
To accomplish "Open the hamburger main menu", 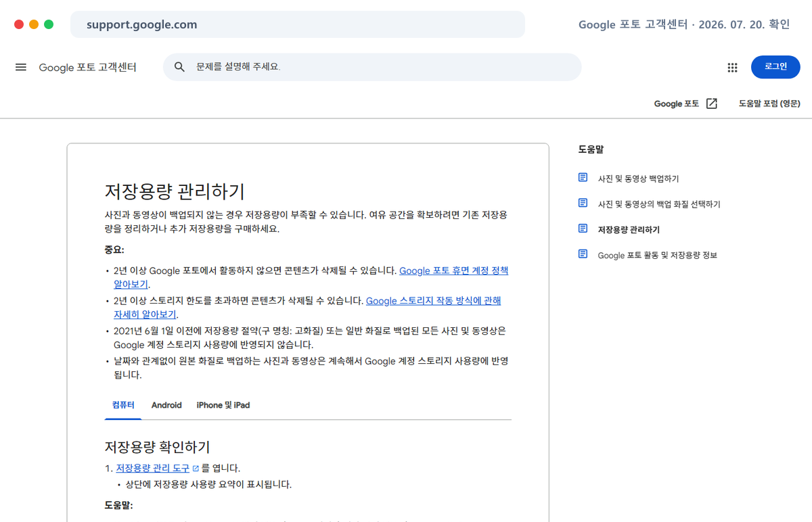I will tap(21, 67).
